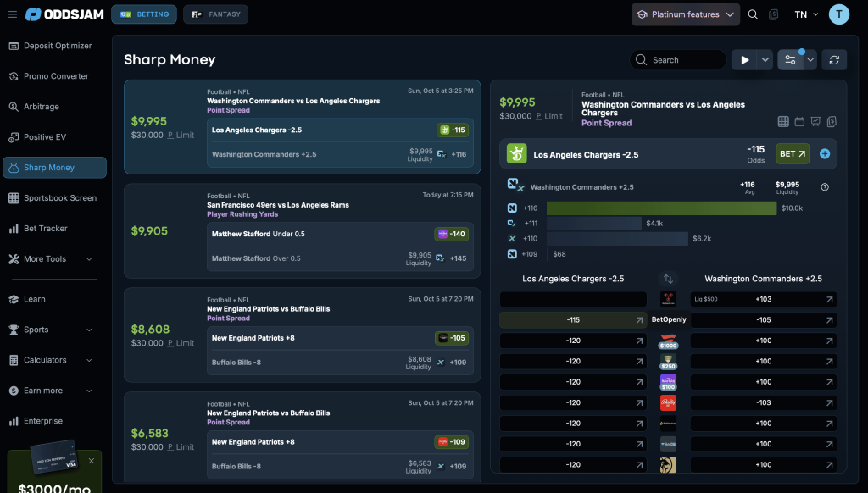Click the highlighted -115 BetOpenly odds cell

pos(573,320)
